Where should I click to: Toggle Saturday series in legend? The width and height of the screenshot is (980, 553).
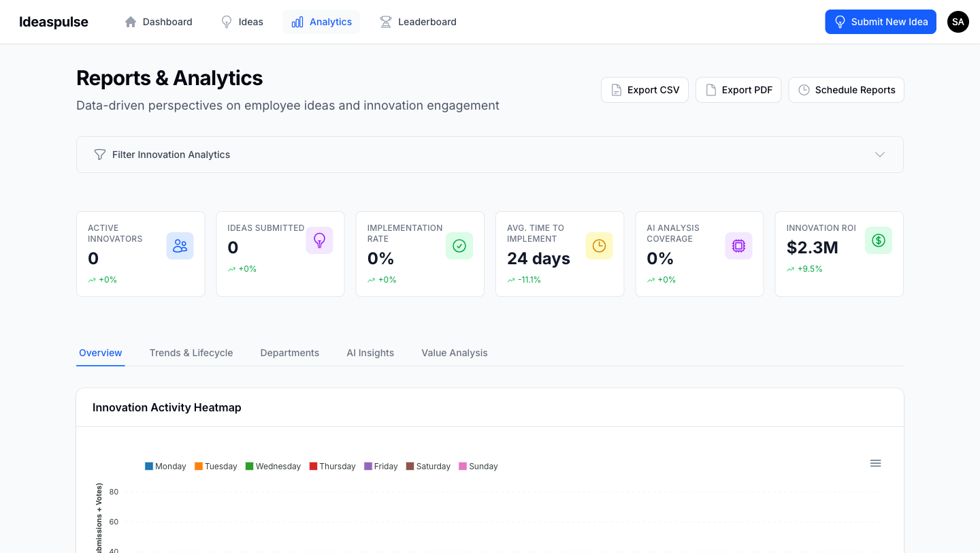[429, 467]
